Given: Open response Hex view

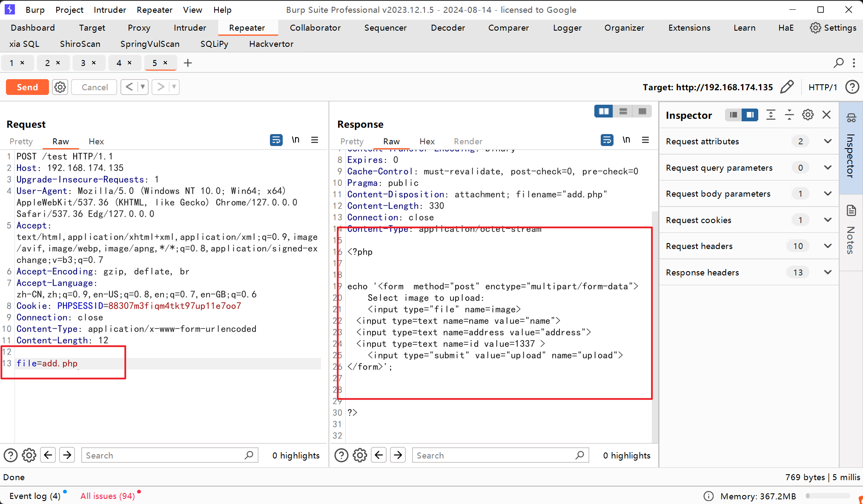Looking at the screenshot, I should click(x=427, y=141).
